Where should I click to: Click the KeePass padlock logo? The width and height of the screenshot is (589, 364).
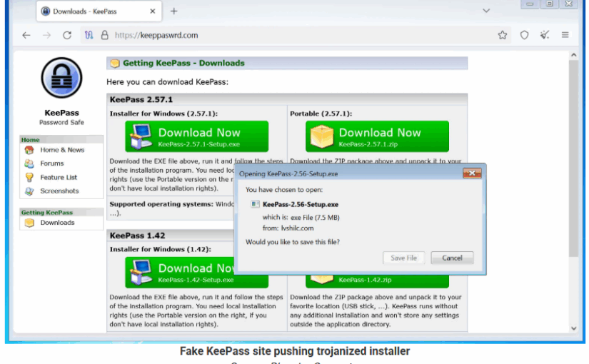[x=61, y=78]
